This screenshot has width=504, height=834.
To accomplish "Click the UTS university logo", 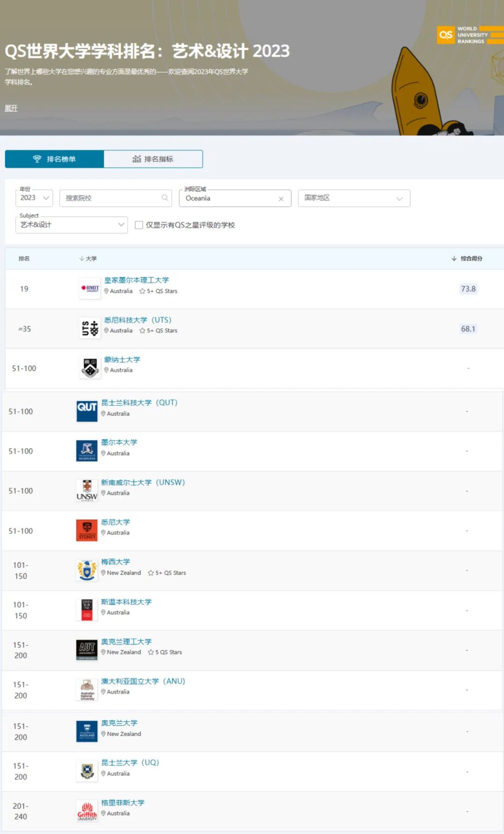I will pyautogui.click(x=90, y=329).
